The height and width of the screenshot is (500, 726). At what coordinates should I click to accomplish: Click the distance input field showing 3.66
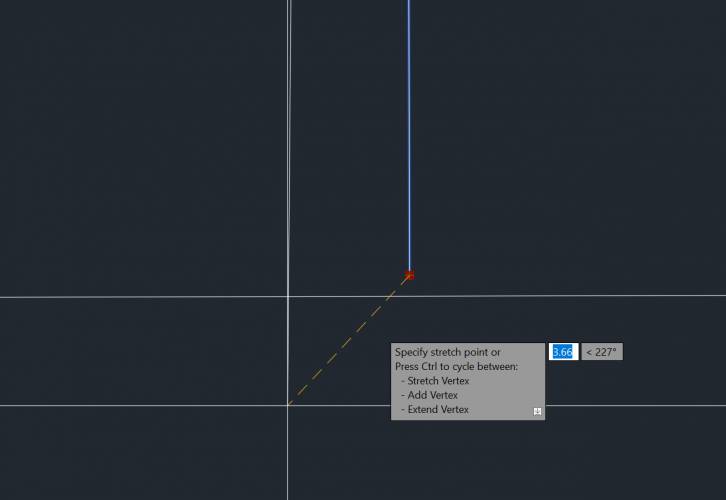[563, 352]
